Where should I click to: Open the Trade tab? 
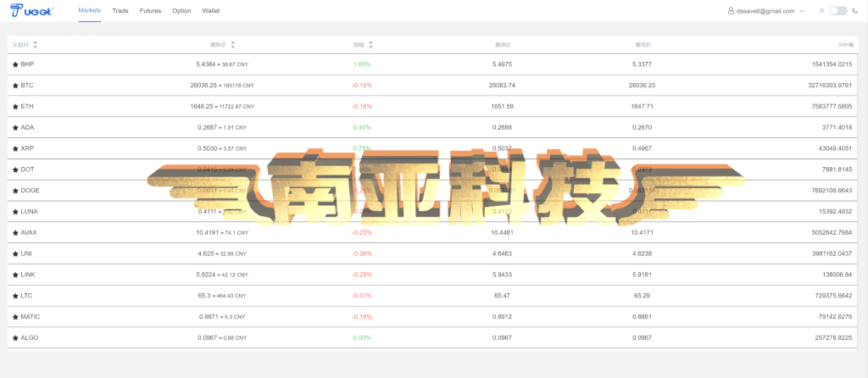click(x=120, y=10)
